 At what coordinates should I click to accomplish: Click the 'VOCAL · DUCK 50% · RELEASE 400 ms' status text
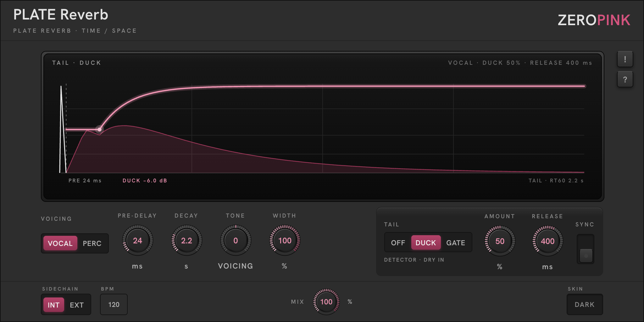(520, 63)
